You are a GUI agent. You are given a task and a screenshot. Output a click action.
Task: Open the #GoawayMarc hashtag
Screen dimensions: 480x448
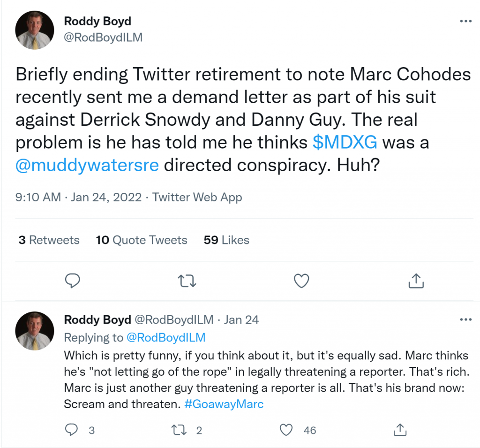(225, 403)
